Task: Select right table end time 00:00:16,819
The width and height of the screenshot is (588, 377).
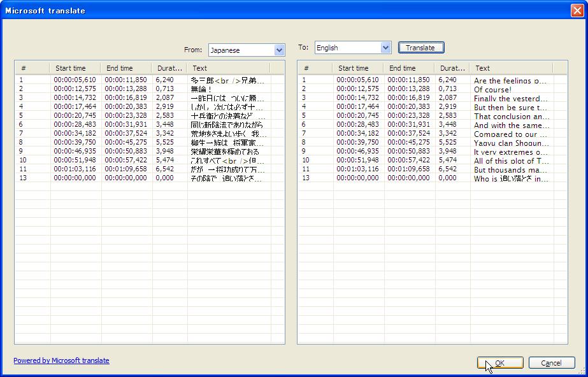Action: pyautogui.click(x=408, y=98)
